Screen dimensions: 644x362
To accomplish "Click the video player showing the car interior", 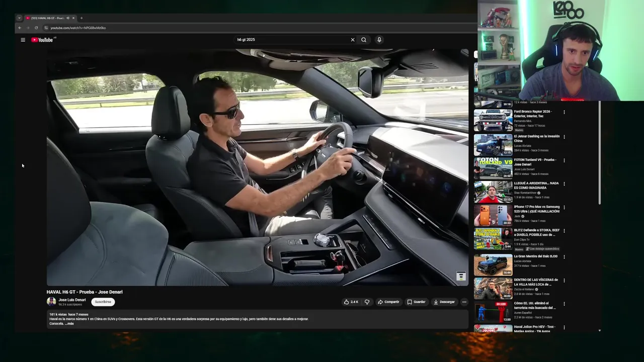I will (258, 167).
